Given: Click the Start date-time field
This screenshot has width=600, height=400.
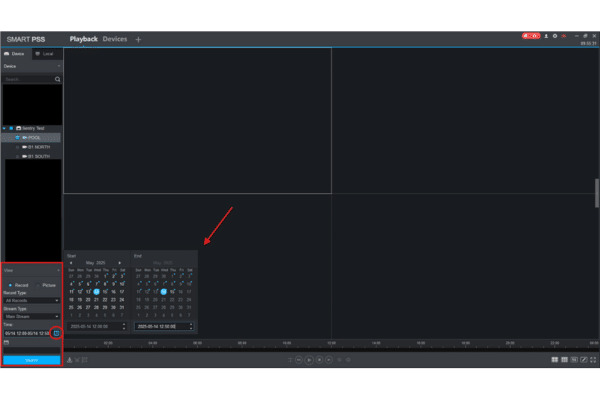Looking at the screenshot, I should pos(94,327).
